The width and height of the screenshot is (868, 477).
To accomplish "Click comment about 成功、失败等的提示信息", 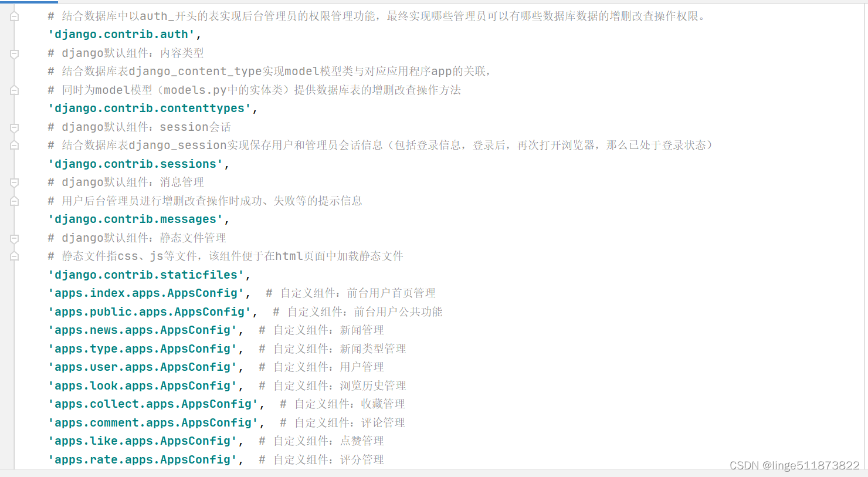I will coord(205,201).
